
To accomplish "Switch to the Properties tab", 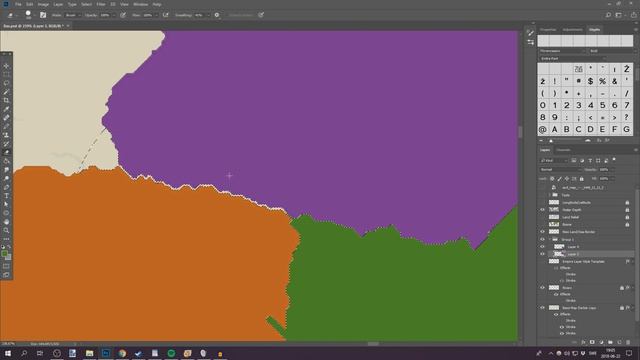I will (x=548, y=29).
